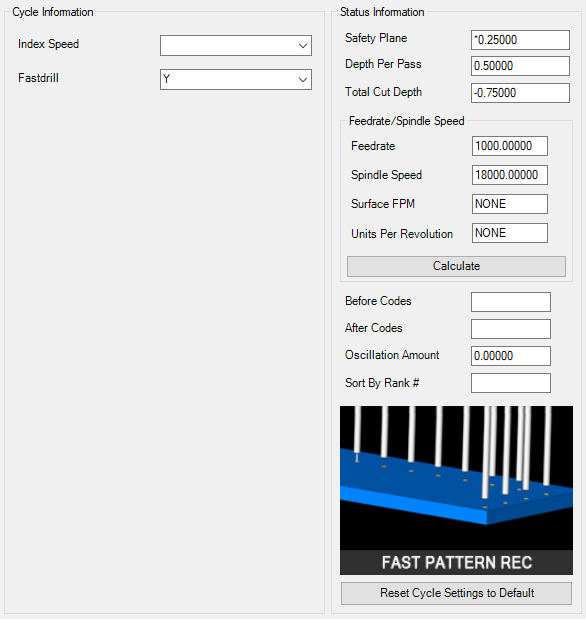Click the Feedrate value field

point(509,146)
